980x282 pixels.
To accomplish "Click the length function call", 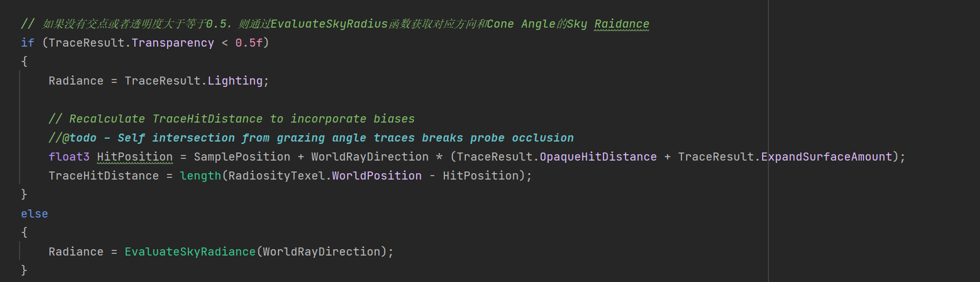I will pyautogui.click(x=200, y=176).
